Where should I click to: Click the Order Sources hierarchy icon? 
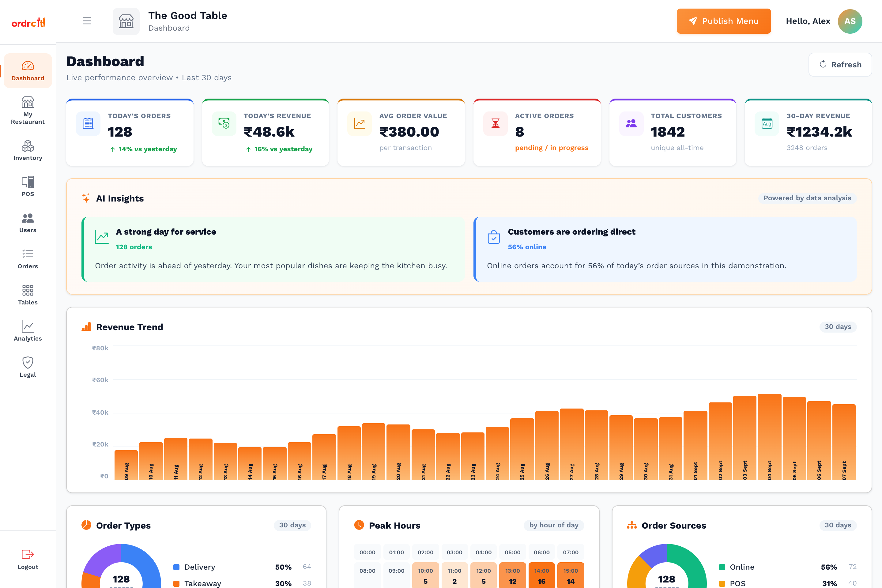632,525
